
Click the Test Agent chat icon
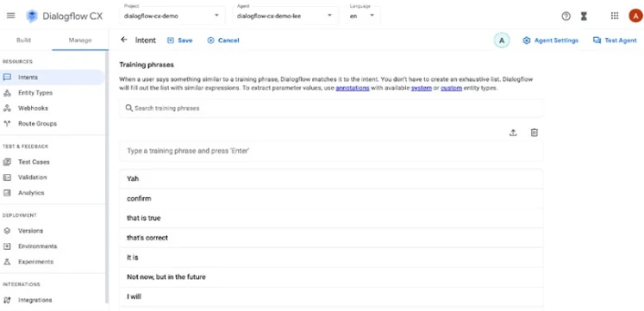(597, 40)
